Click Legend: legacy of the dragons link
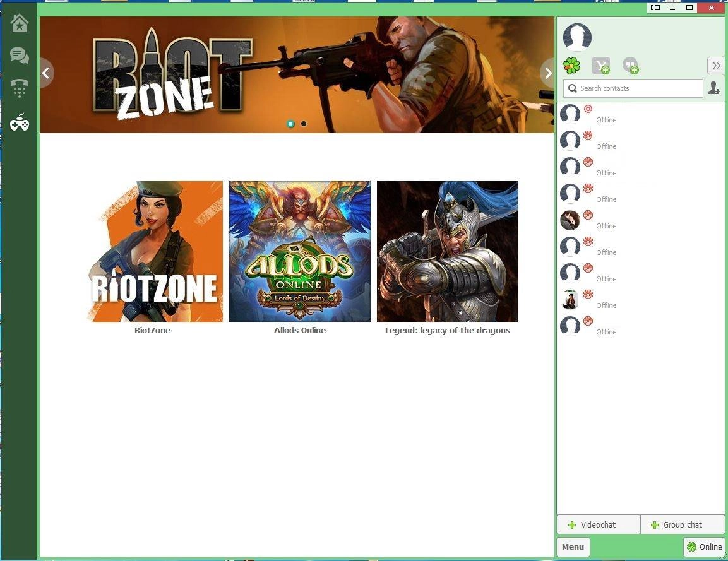This screenshot has width=728, height=561. [448, 331]
